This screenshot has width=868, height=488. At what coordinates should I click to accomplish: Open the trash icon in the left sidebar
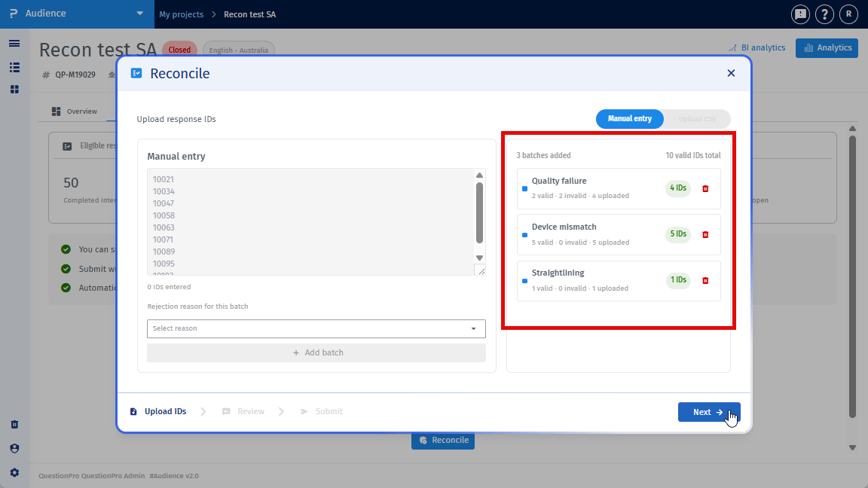pyautogui.click(x=14, y=425)
